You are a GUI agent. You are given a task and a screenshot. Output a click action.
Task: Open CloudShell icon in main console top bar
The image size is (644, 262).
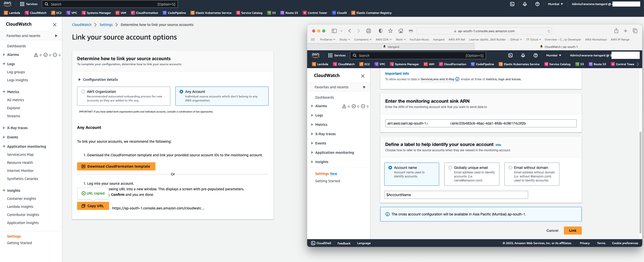pyautogui.click(x=512, y=4)
